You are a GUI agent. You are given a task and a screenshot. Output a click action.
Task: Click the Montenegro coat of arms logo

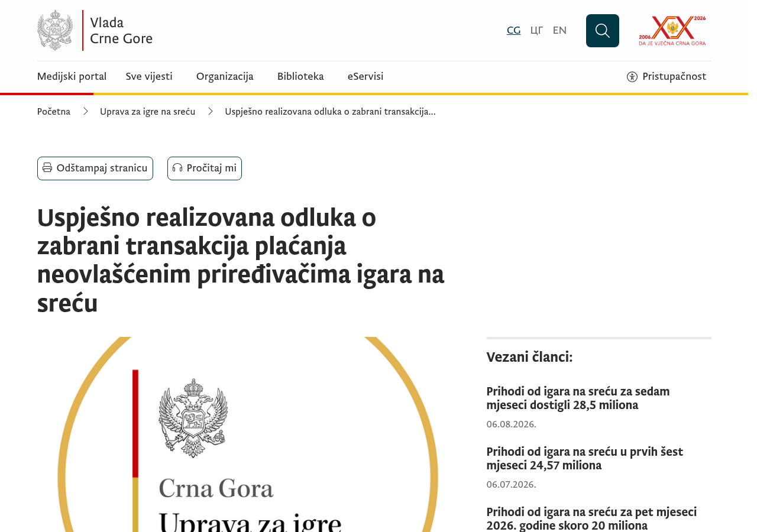(55, 30)
